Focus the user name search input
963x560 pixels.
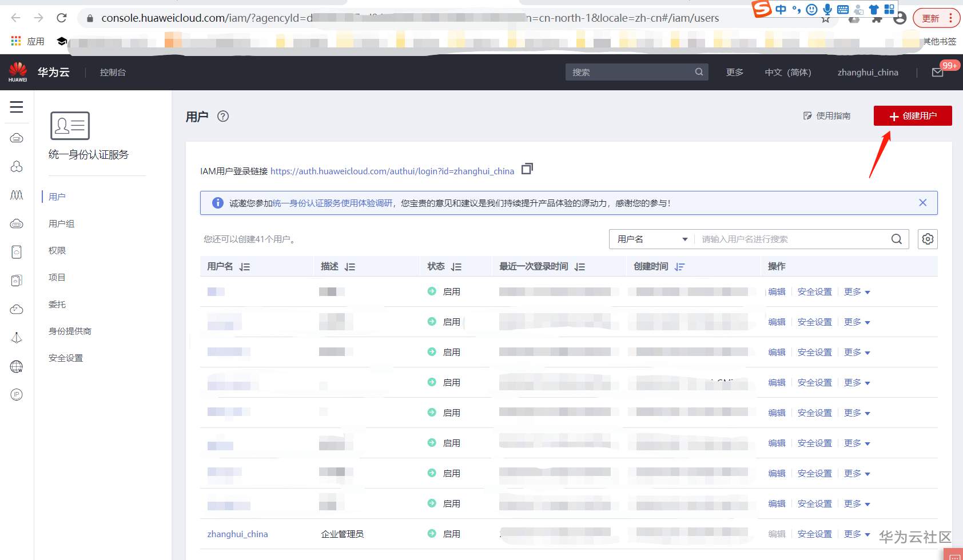(x=792, y=239)
